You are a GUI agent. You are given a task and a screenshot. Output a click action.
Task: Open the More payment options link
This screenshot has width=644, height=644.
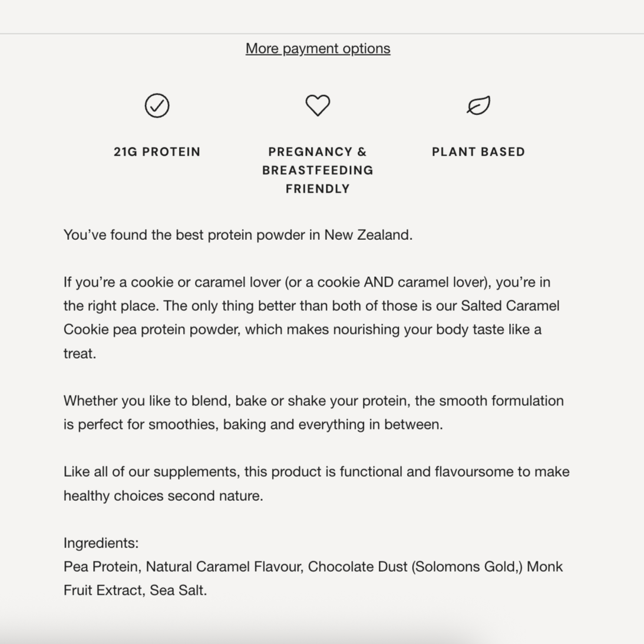318,48
